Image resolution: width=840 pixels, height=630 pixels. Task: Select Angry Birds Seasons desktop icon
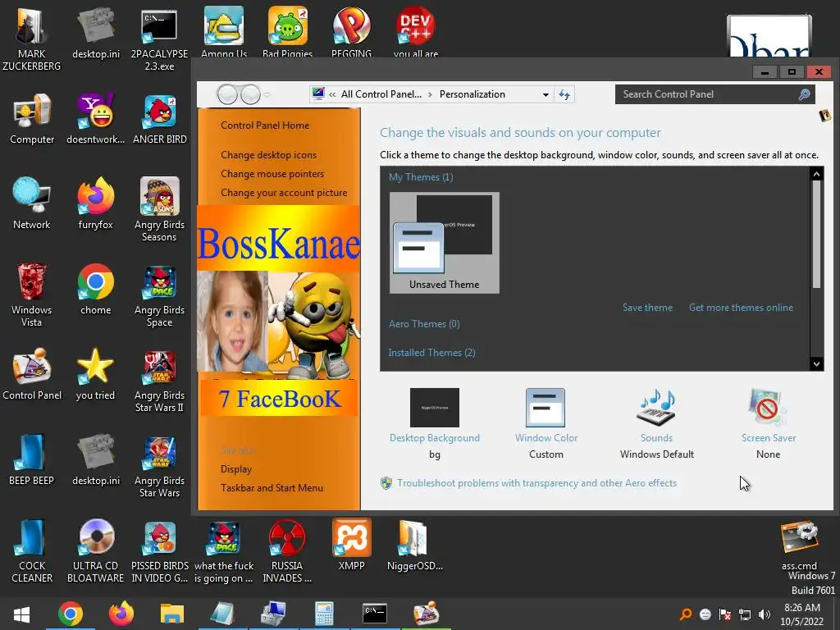(x=160, y=209)
